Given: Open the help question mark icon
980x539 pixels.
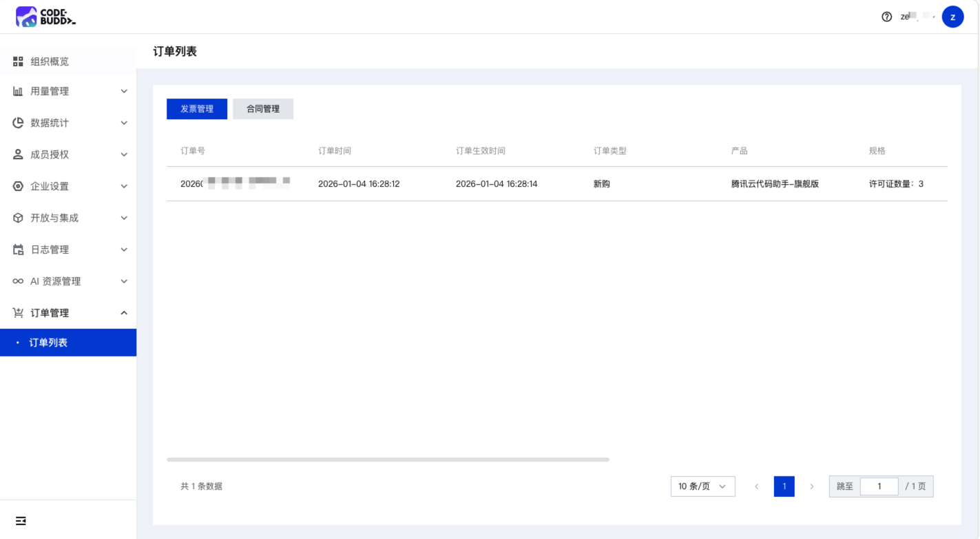Looking at the screenshot, I should (x=886, y=17).
